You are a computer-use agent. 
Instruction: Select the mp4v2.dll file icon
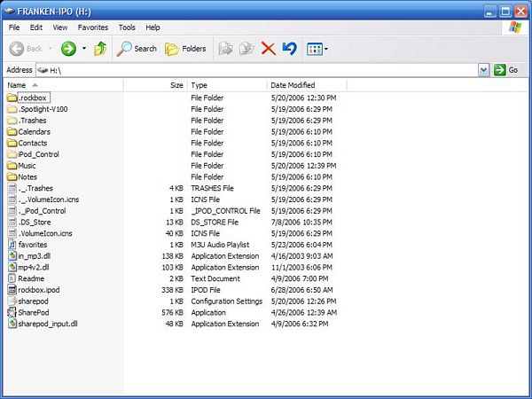click(12, 268)
